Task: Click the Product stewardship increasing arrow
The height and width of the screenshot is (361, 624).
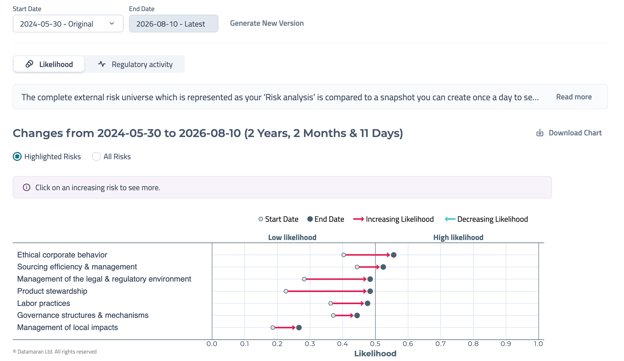Action: pyautogui.click(x=327, y=291)
